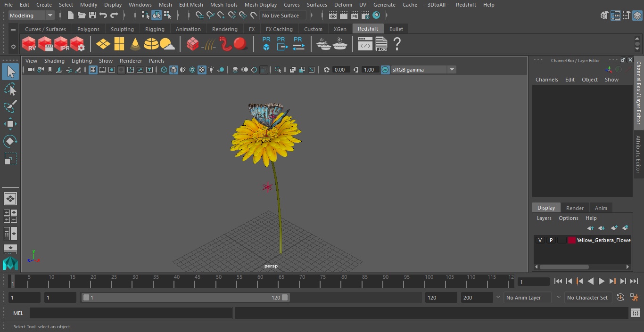Create Redshift sun and sky light icon

pos(167,44)
